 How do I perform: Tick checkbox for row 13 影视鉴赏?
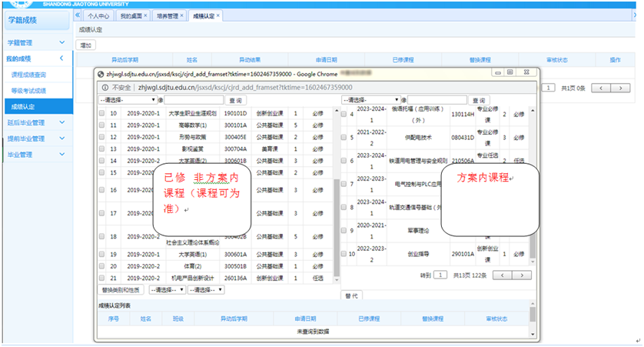102,148
